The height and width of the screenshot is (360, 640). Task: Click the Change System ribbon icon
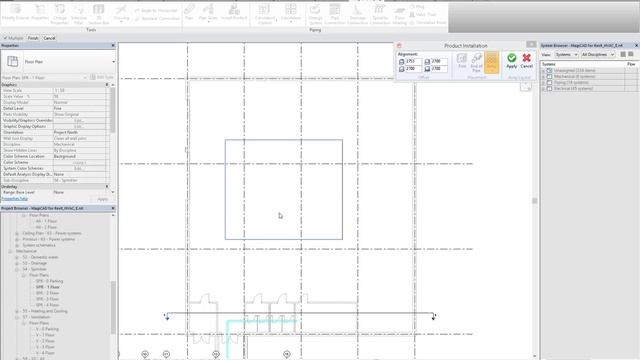click(x=315, y=14)
